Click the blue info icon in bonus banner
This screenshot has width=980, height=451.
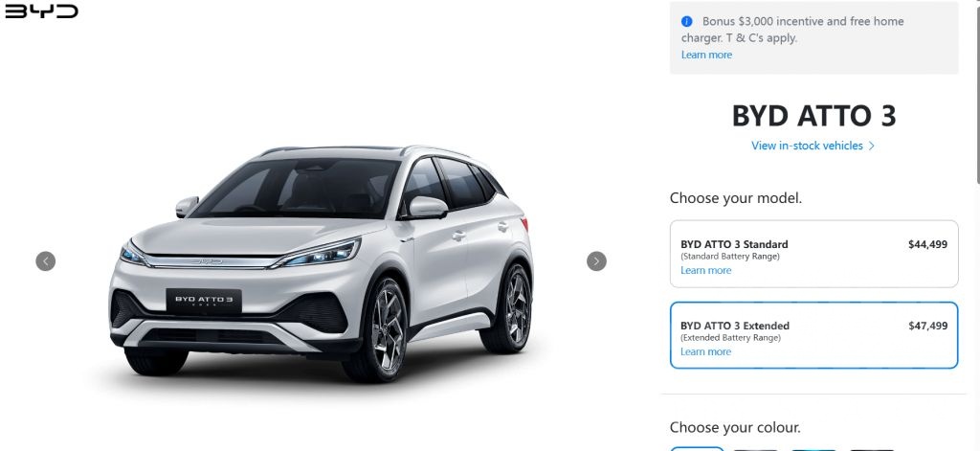(687, 21)
